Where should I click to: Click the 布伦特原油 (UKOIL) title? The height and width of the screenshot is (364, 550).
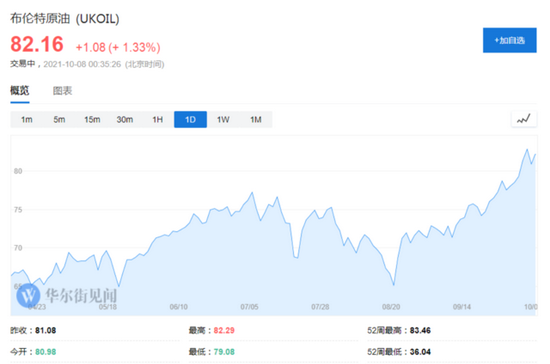[x=65, y=19]
